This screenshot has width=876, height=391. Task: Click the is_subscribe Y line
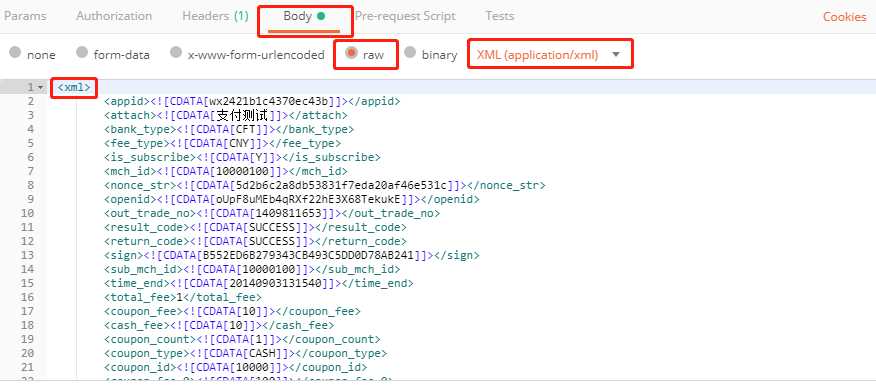[242, 158]
